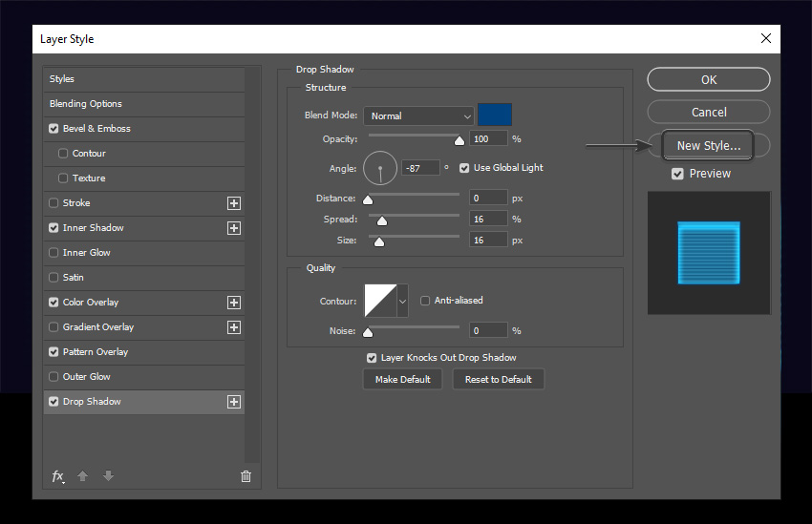The width and height of the screenshot is (812, 524).
Task: Add another Color Overlay with plus icon
Action: click(234, 303)
